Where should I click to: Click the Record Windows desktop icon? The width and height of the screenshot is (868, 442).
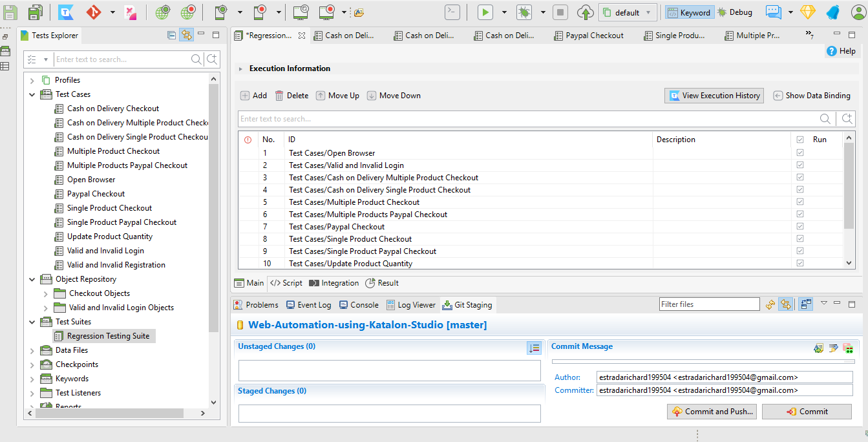[x=327, y=12]
